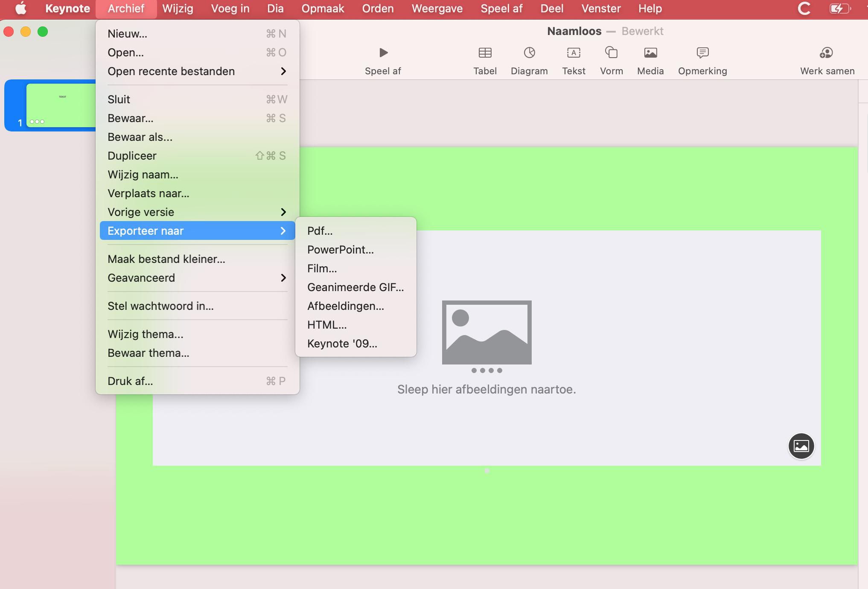The width and height of the screenshot is (868, 589).
Task: Open the Opmaak menu
Action: 323,9
